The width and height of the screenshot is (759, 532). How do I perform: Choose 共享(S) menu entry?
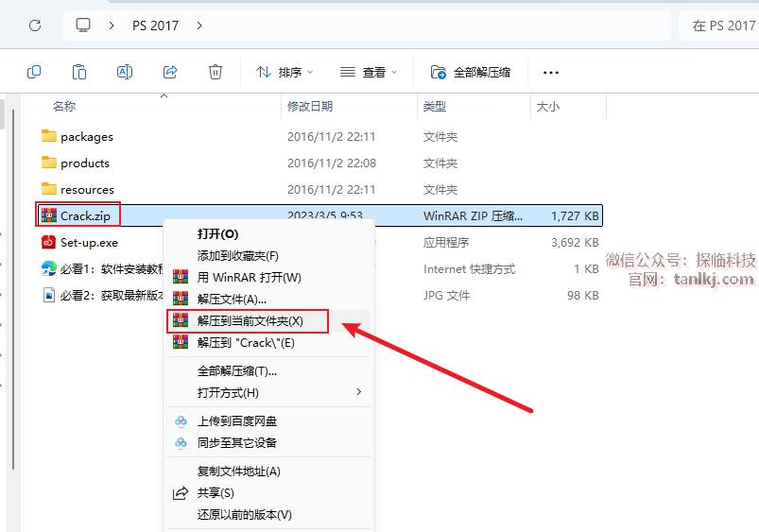[x=268, y=493]
